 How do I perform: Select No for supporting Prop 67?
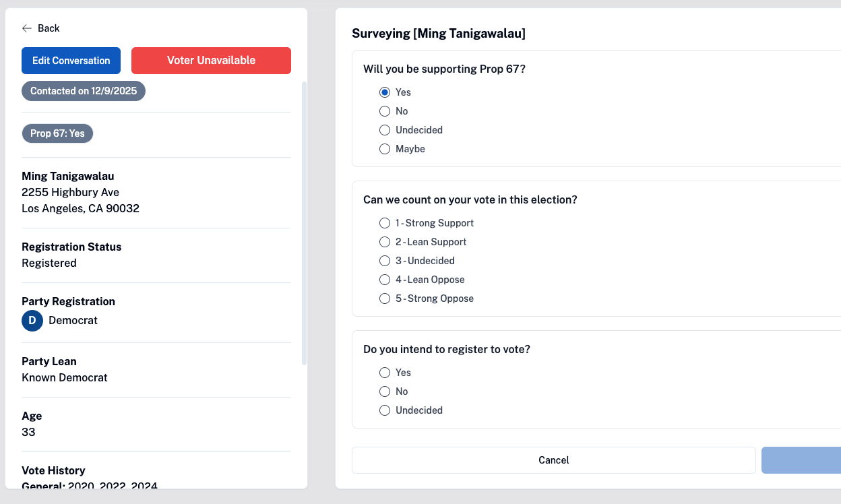point(385,111)
